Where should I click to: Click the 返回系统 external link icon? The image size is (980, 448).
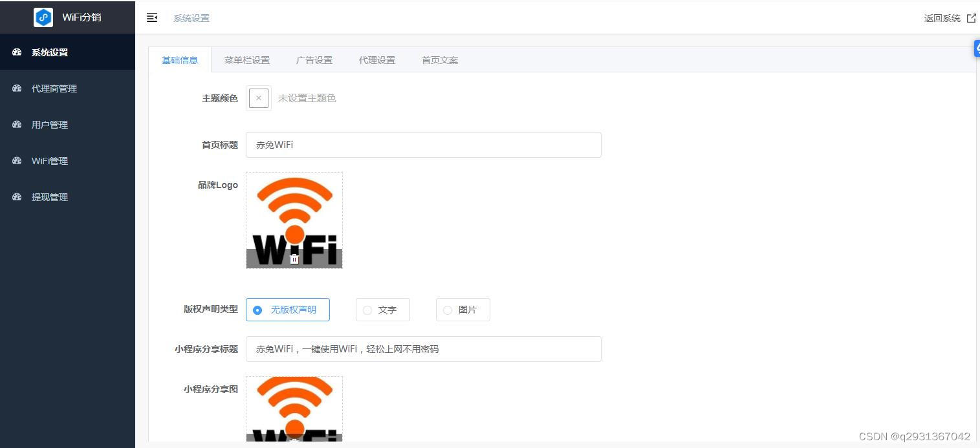[971, 18]
